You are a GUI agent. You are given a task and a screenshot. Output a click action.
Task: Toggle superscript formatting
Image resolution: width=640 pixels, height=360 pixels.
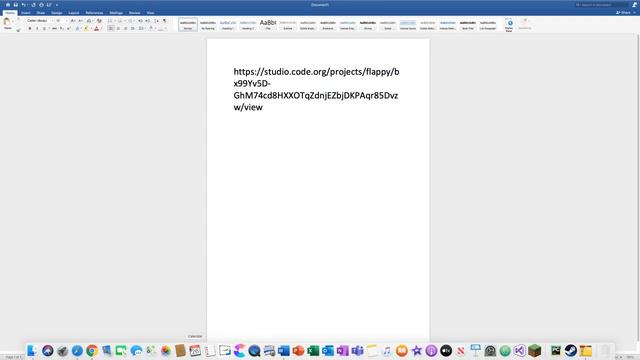click(x=68, y=29)
